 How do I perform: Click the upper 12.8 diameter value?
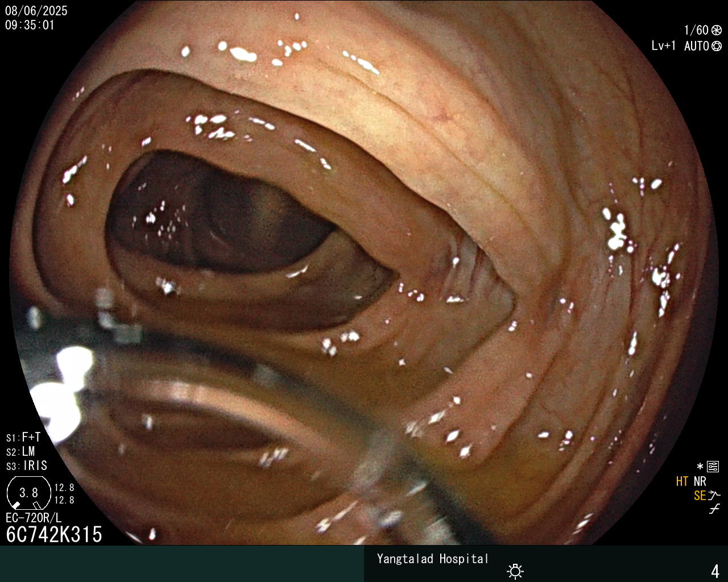point(64,488)
